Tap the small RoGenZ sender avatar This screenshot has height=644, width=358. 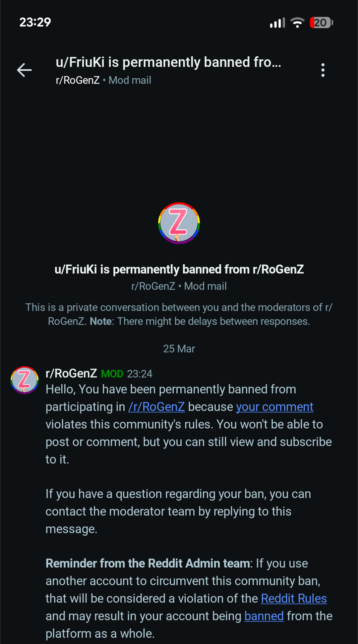pyautogui.click(x=25, y=380)
